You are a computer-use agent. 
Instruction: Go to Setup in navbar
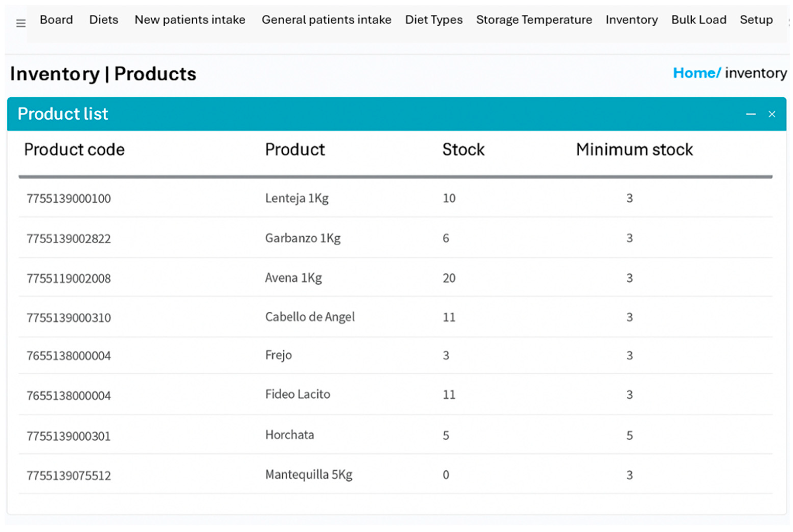pos(756,20)
